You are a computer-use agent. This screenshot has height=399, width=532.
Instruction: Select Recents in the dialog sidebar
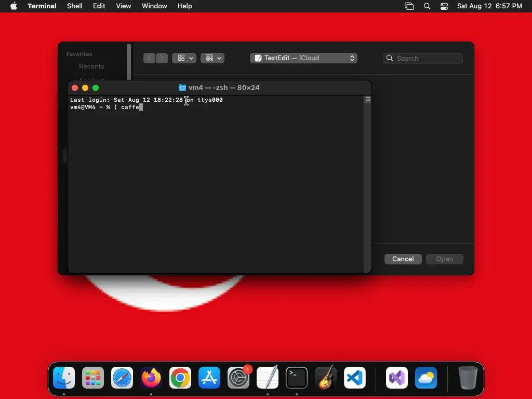tap(91, 66)
